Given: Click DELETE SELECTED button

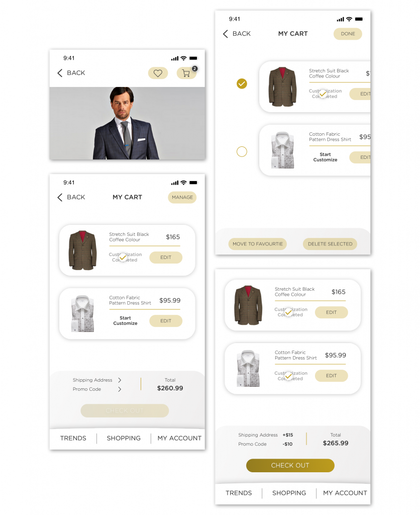Looking at the screenshot, I should (x=330, y=244).
